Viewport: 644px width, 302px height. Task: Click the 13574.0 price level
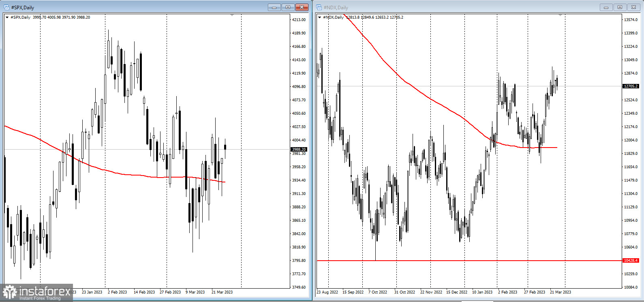(631, 20)
